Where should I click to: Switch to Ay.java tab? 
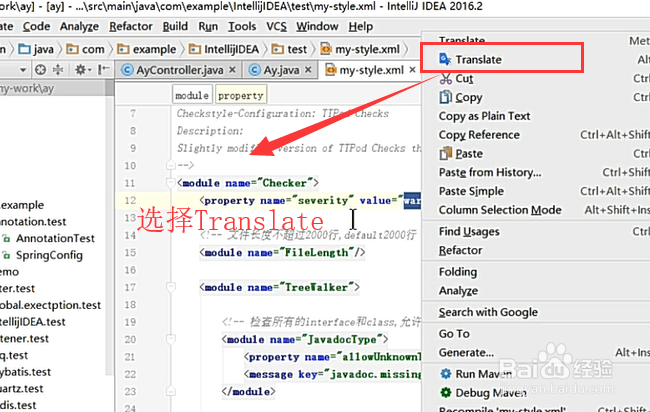274,70
